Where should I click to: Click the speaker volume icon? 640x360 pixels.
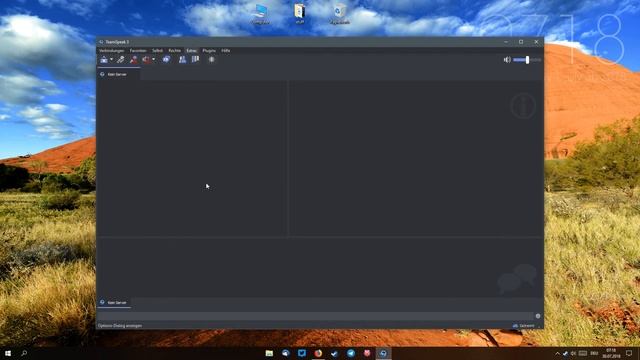pyautogui.click(x=507, y=60)
